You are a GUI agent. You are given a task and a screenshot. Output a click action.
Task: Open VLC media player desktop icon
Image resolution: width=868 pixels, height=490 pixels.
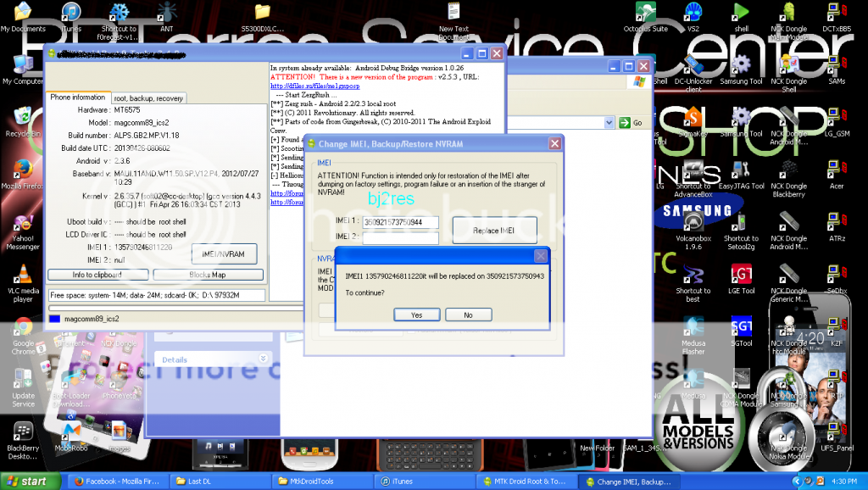tap(23, 276)
